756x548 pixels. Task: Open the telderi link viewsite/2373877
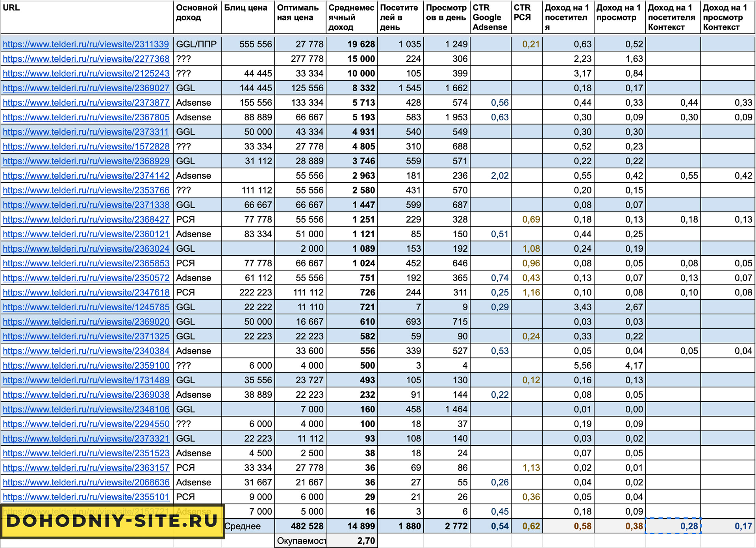coord(86,102)
